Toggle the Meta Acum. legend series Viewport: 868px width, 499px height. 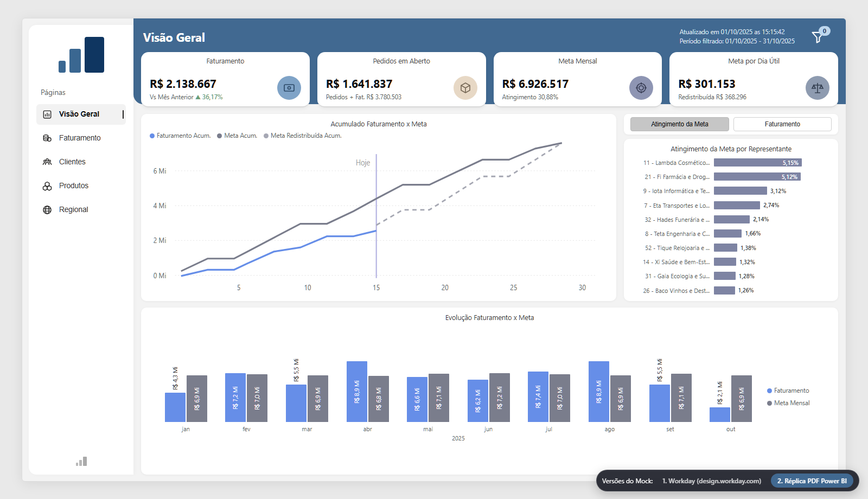(x=237, y=136)
